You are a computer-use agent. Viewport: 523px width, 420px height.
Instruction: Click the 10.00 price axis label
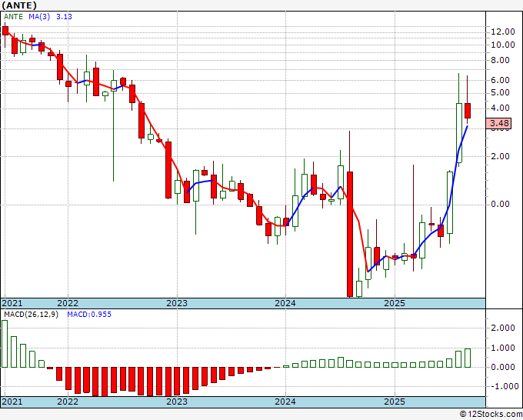pos(503,45)
